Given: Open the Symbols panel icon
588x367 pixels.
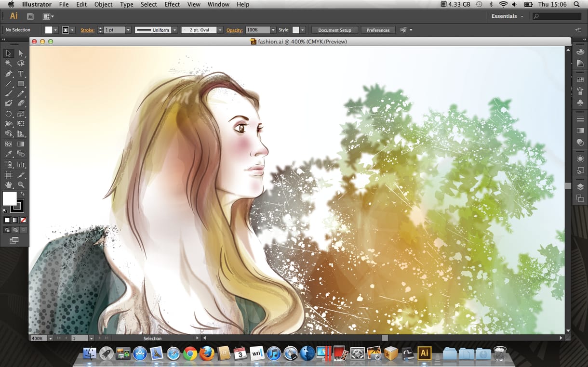Looking at the screenshot, I should 580,102.
